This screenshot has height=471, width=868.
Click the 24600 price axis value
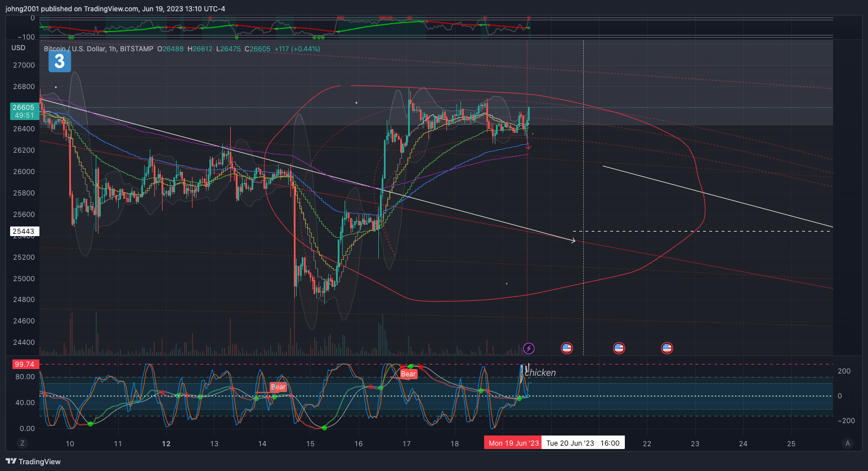(x=24, y=321)
